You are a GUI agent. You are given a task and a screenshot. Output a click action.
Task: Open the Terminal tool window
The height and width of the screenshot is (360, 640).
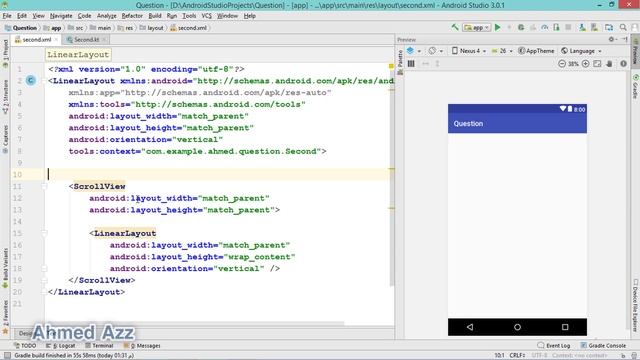pyautogui.click(x=99, y=345)
